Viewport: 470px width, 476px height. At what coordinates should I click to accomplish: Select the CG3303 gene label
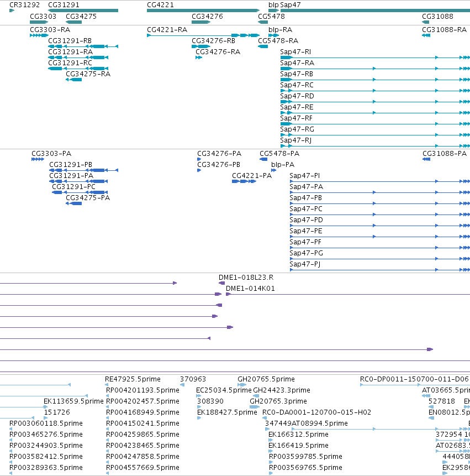[43, 17]
